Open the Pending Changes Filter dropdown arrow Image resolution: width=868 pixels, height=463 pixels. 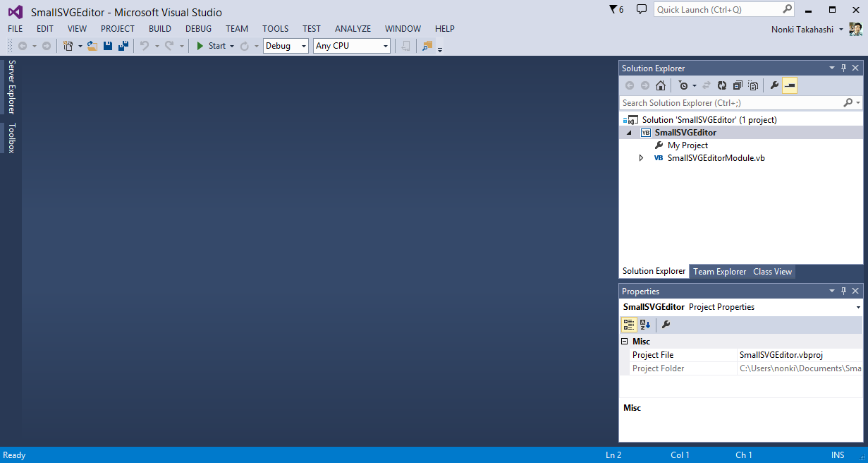pyautogui.click(x=694, y=86)
